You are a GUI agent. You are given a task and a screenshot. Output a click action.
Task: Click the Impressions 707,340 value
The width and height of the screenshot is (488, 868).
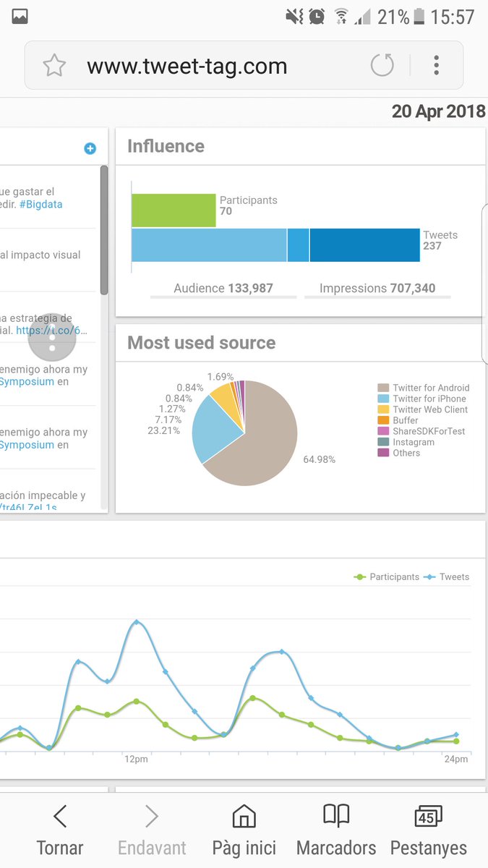click(x=377, y=288)
